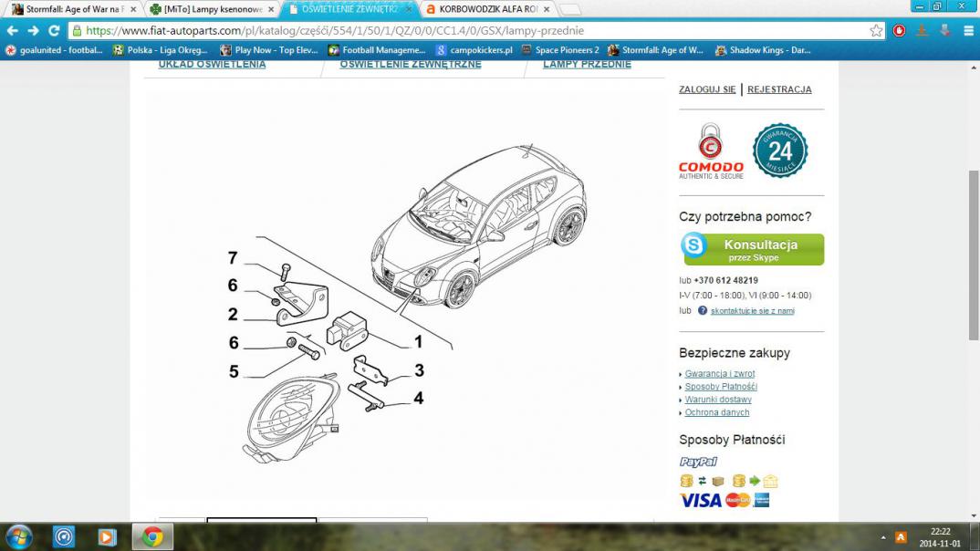Click scrollbar down arrow

point(973,516)
